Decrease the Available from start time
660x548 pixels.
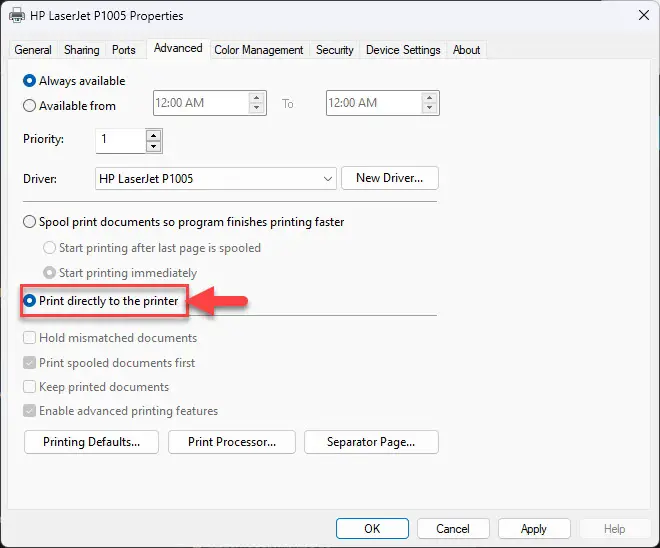coord(256,108)
